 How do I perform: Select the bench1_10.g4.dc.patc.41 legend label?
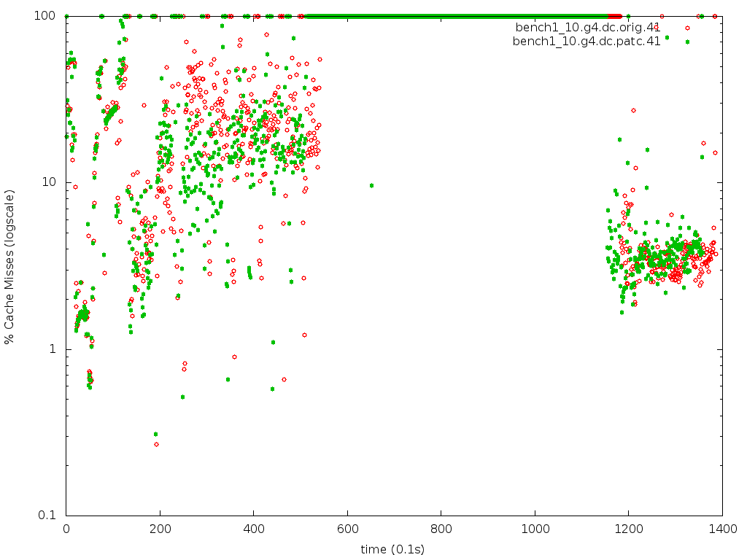587,42
